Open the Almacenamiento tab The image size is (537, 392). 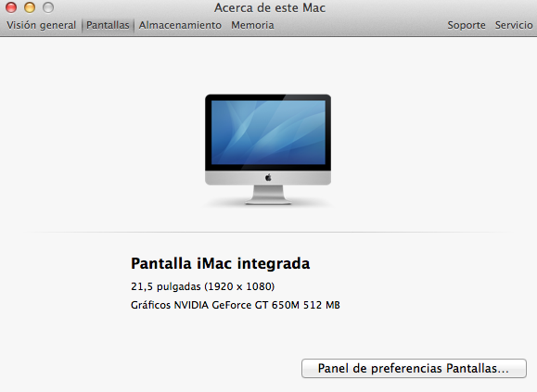tap(180, 25)
